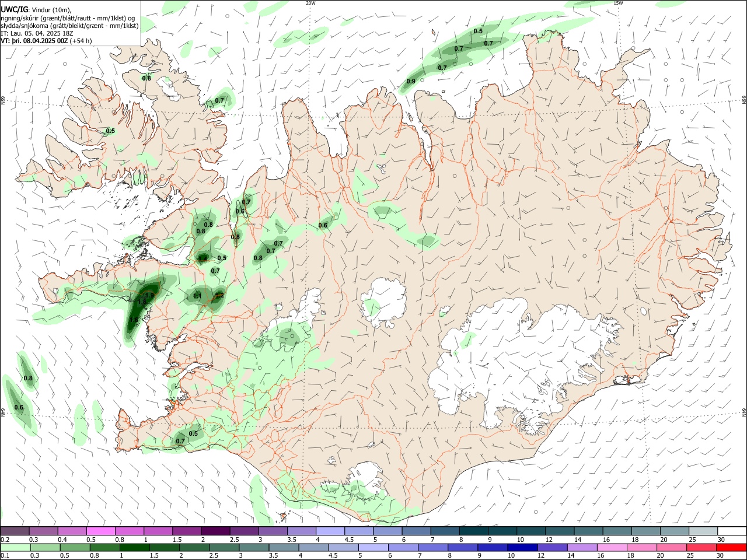Click the 'UWC/IG: Vindur (10m)' title text
The width and height of the screenshot is (747, 560).
pos(36,10)
